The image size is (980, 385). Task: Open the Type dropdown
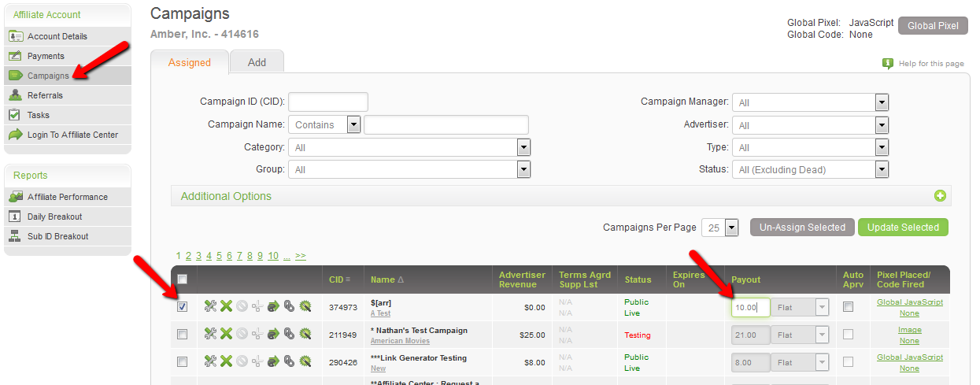tap(810, 147)
